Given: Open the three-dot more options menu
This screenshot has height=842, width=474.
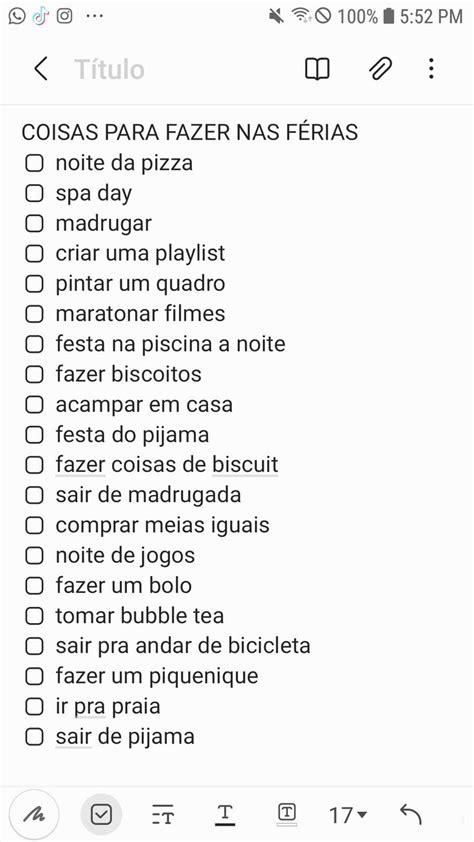Looking at the screenshot, I should pos(431,69).
